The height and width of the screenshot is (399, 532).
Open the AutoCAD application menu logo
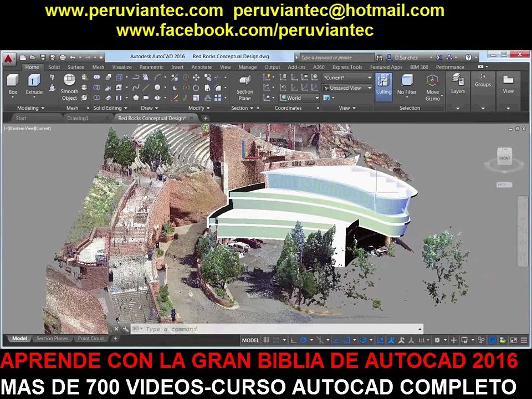[8, 59]
